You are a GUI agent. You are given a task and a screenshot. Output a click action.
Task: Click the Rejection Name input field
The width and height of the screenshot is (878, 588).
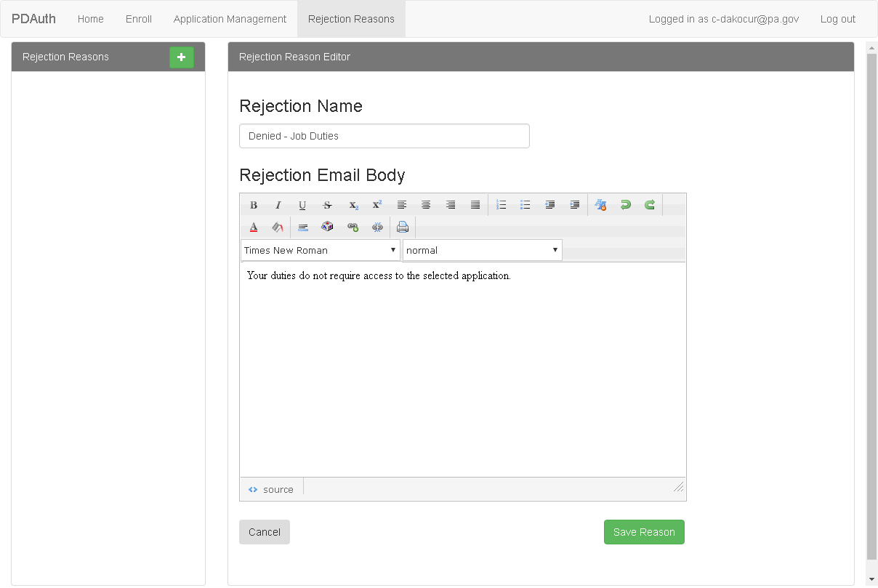click(384, 136)
